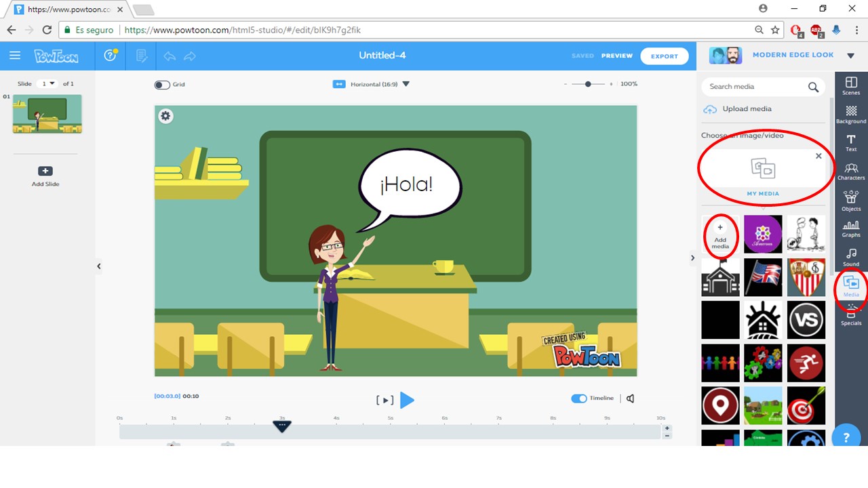Open the hamburger menu
This screenshot has height=488, width=868.
15,56
